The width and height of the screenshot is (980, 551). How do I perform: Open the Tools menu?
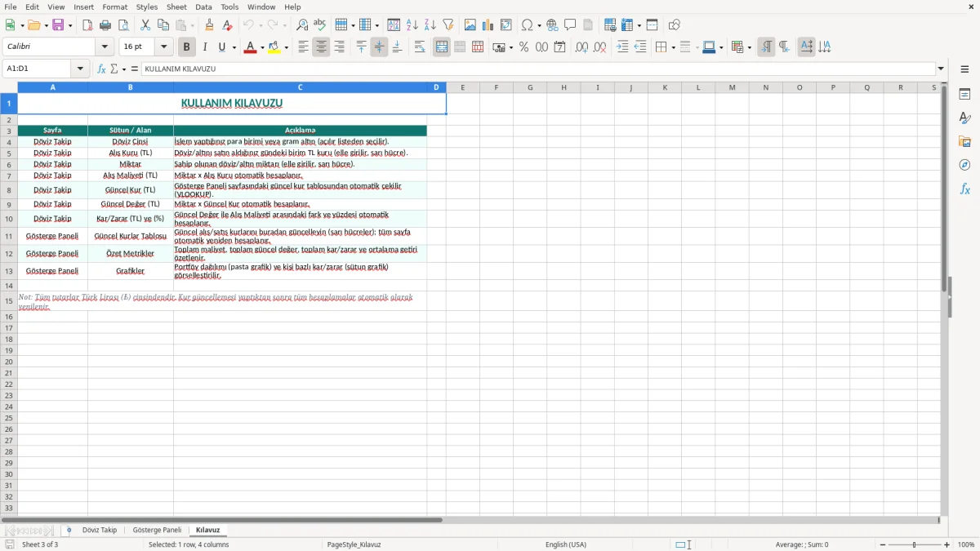pos(230,7)
